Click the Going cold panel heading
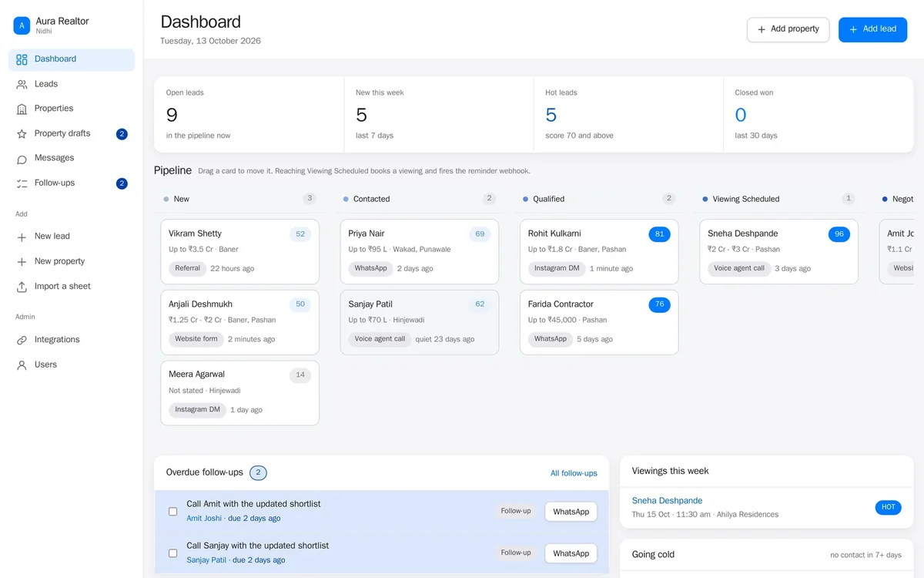Image resolution: width=924 pixels, height=578 pixels. pyautogui.click(x=653, y=555)
